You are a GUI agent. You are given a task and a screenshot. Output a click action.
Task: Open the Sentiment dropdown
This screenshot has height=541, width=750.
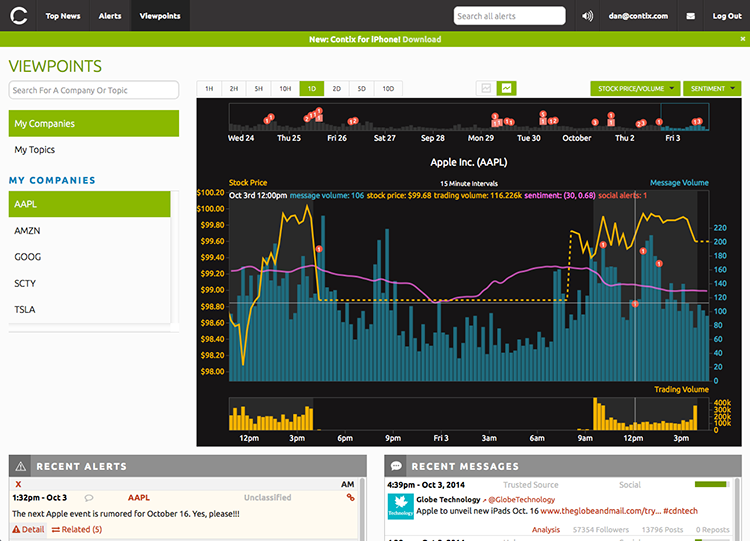coord(712,88)
